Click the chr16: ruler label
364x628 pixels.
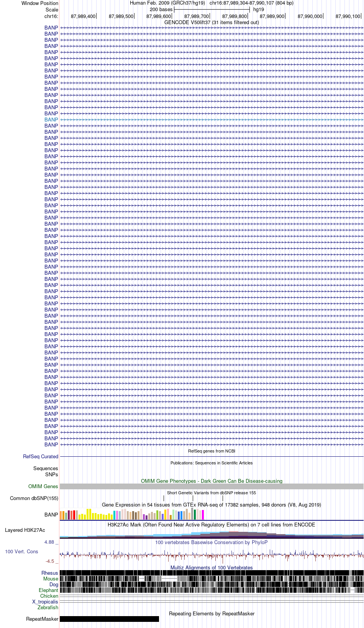[51, 16]
